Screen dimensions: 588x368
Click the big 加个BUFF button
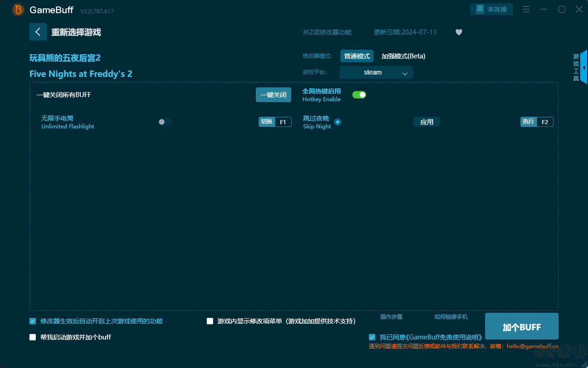522,327
